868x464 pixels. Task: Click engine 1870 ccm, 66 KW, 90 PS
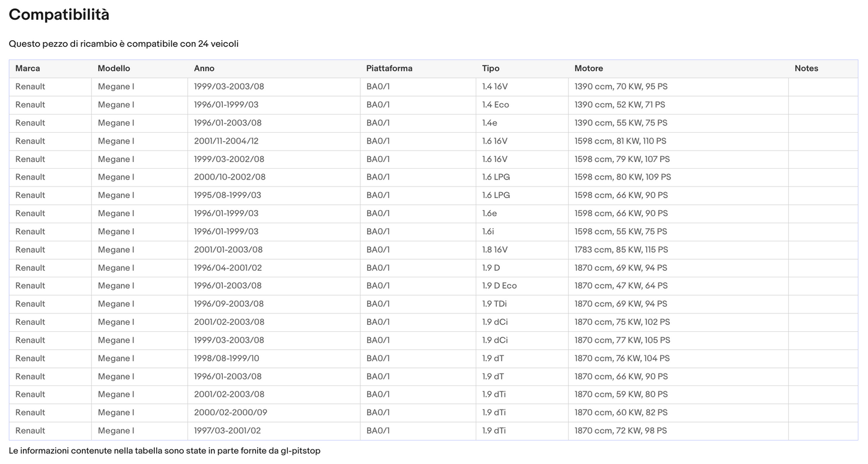621,376
